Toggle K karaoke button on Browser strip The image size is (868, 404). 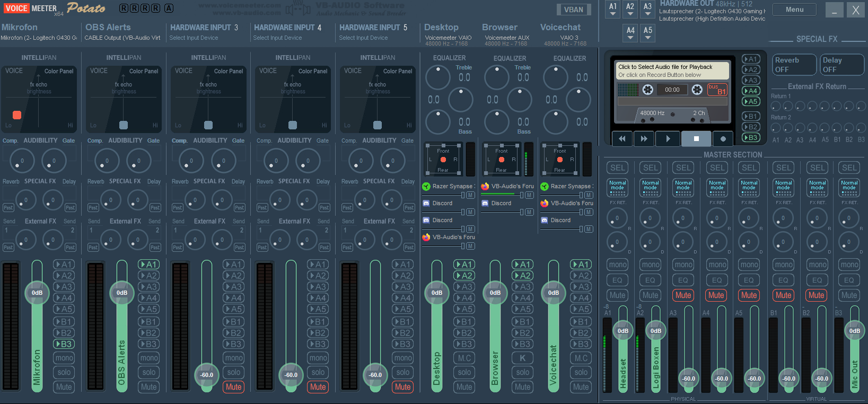(523, 358)
